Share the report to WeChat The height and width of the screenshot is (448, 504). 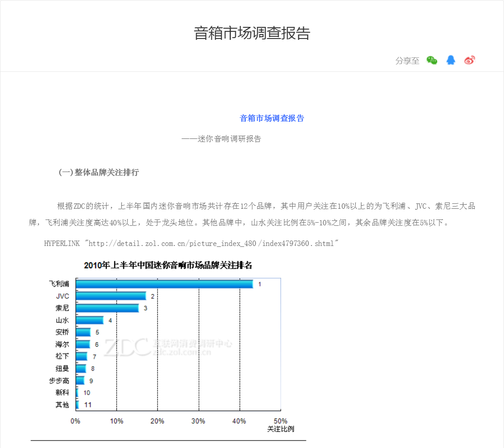click(x=431, y=60)
